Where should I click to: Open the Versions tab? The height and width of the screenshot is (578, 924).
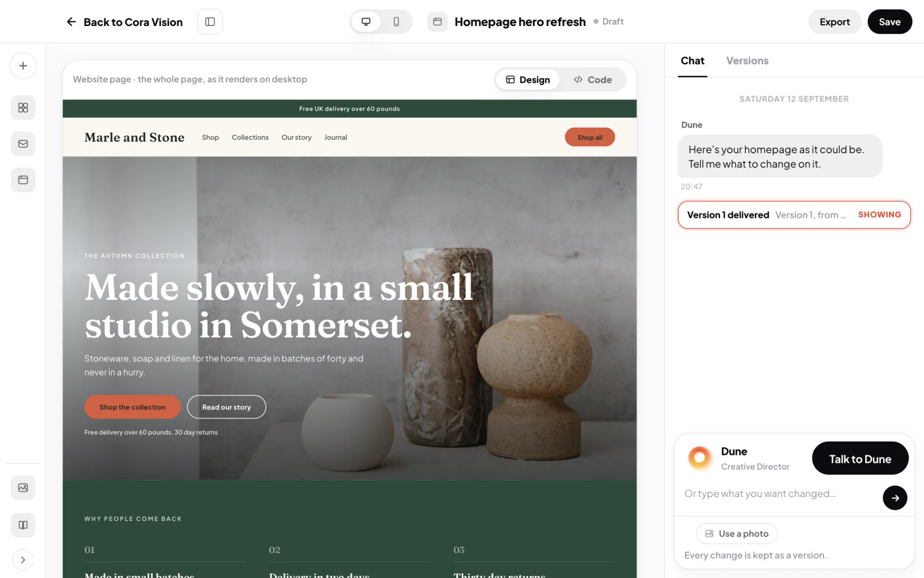pyautogui.click(x=747, y=61)
